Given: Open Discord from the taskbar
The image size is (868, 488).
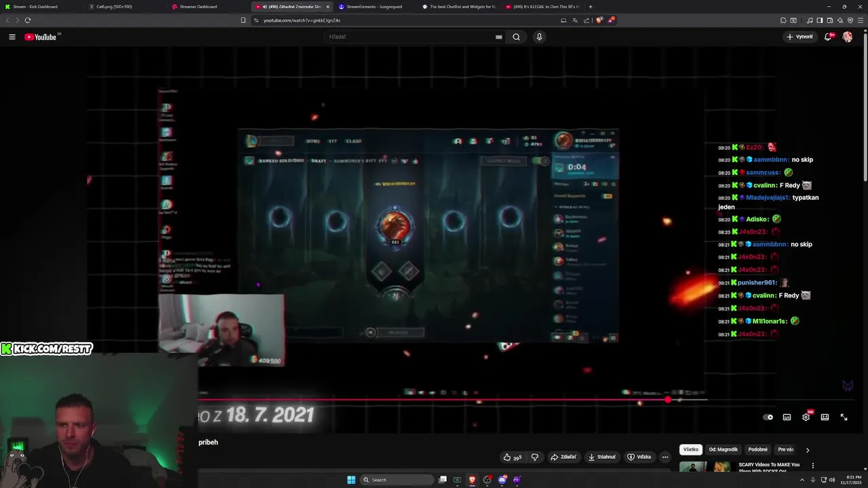Looking at the screenshot, I should [502, 480].
